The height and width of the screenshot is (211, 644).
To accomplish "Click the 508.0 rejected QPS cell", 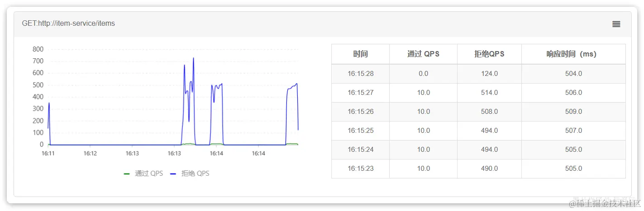I will tap(489, 112).
